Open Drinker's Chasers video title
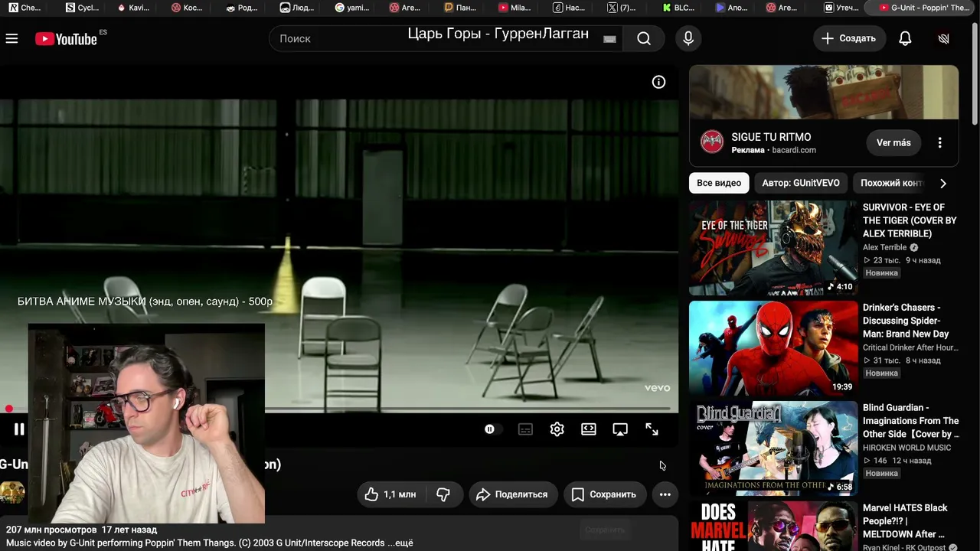Image resolution: width=980 pixels, height=551 pixels. coord(906,321)
